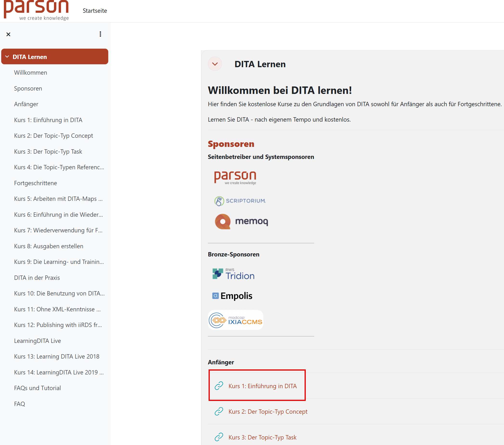Click the memoQ sponsor logo
The height and width of the screenshot is (445, 504).
[241, 221]
